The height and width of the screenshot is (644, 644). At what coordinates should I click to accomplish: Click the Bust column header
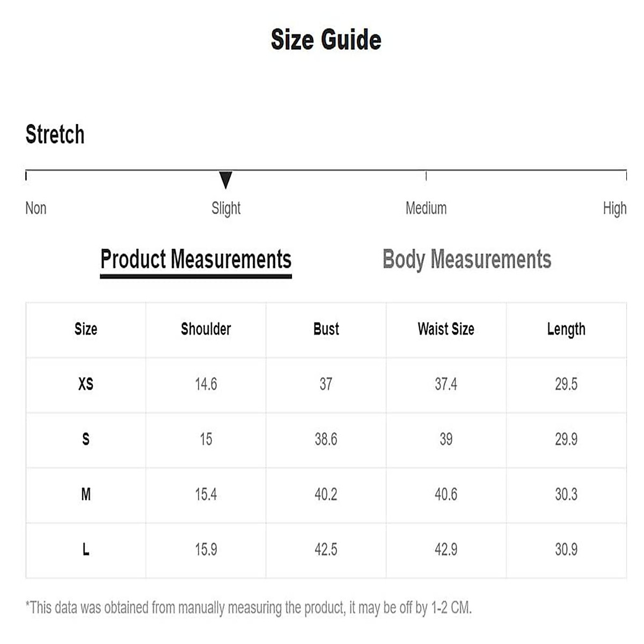[326, 329]
